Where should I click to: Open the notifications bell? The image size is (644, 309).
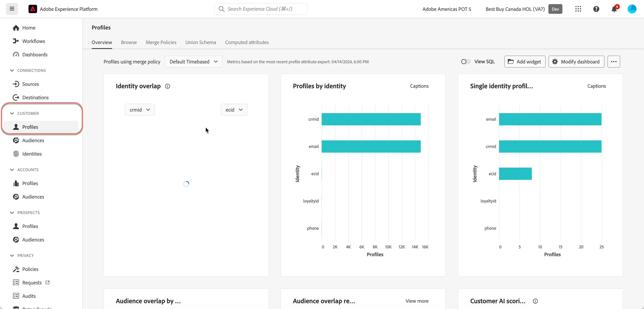point(614,9)
